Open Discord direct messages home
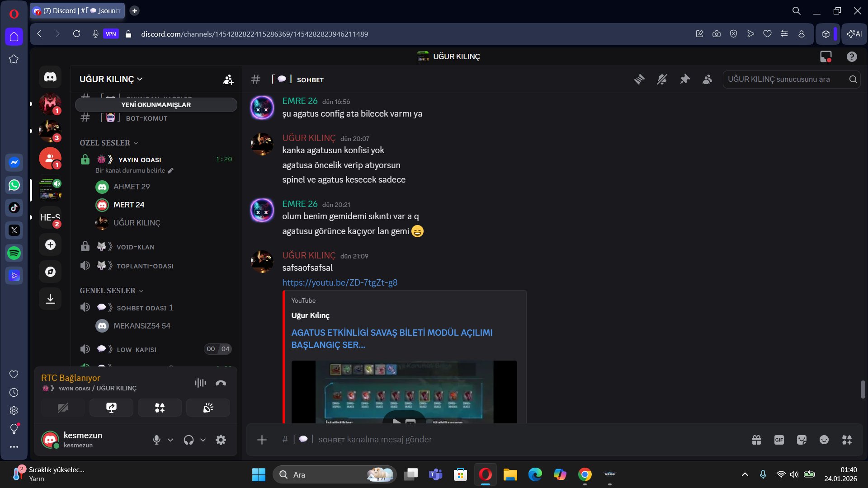Screen dimensions: 868x488 point(50,77)
